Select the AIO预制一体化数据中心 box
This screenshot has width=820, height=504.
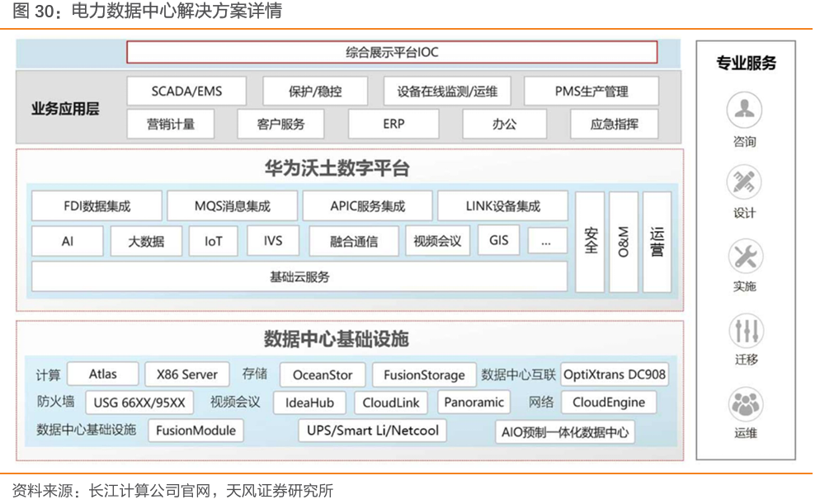(565, 432)
